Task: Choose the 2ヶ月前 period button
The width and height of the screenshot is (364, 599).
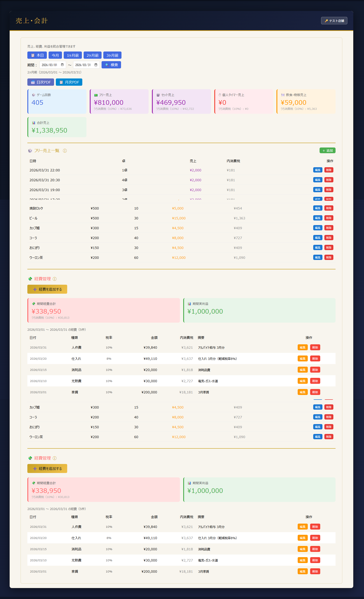Action: point(93,55)
